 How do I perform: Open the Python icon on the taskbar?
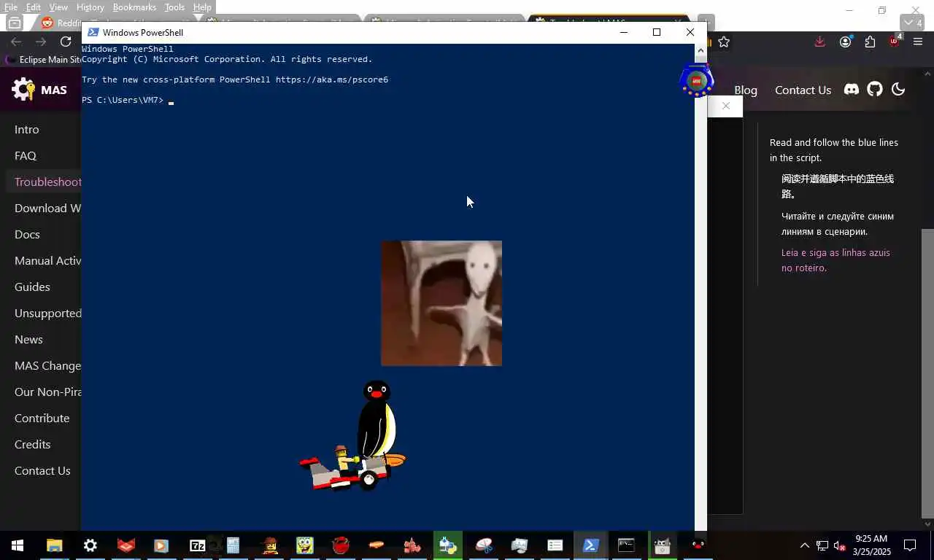click(447, 545)
